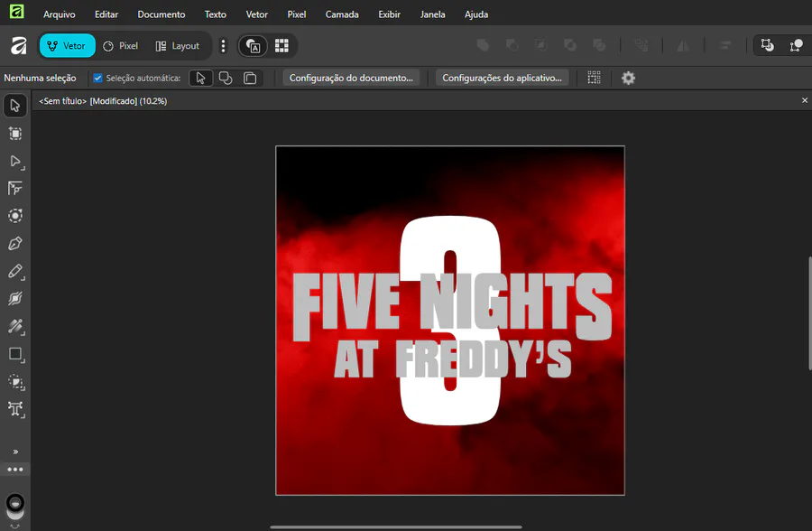Switch to the Layout studio mode
This screenshot has height=531, width=812.
pyautogui.click(x=177, y=46)
